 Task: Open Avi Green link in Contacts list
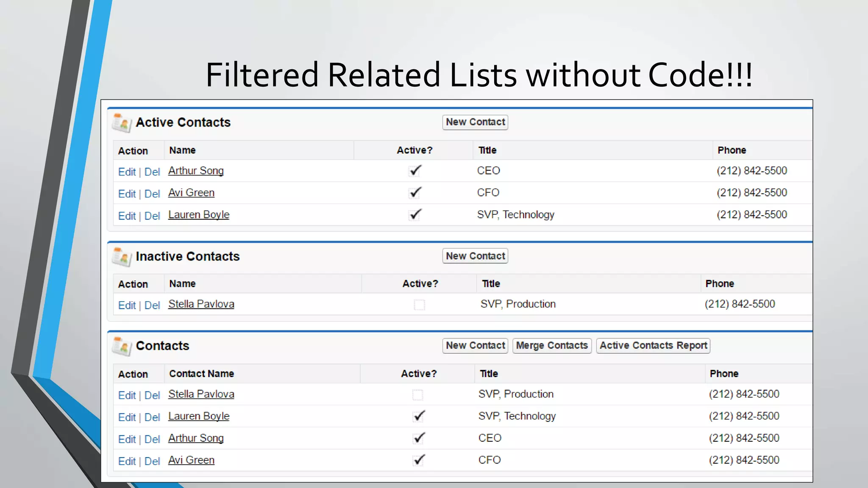pyautogui.click(x=191, y=460)
